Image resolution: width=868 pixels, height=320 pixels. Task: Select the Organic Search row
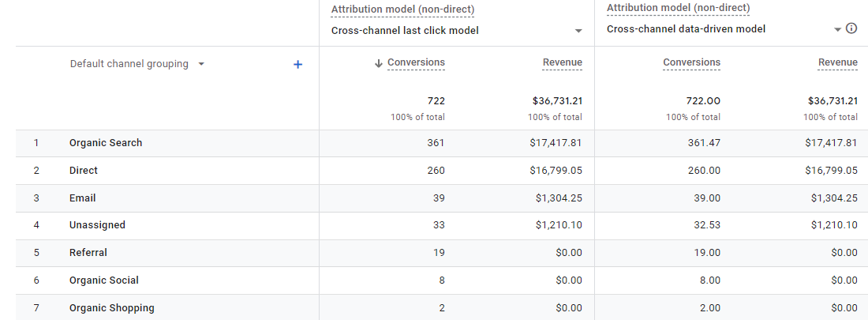[x=106, y=143]
